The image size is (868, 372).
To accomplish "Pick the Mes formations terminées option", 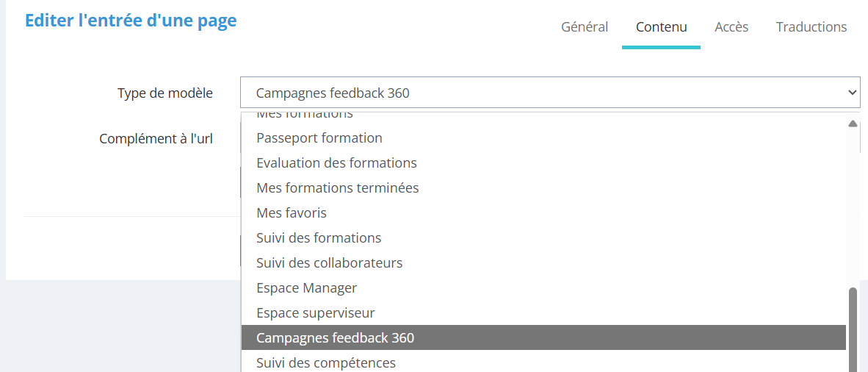I will pos(337,188).
